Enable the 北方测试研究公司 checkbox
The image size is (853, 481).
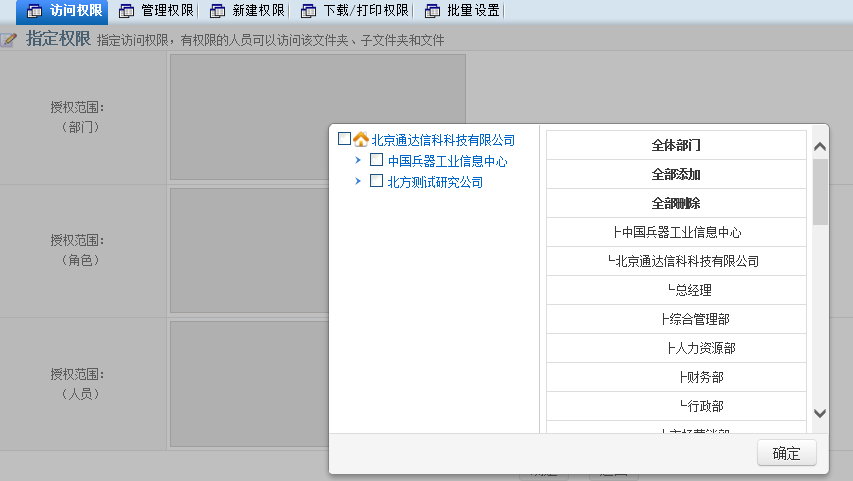[x=377, y=182]
